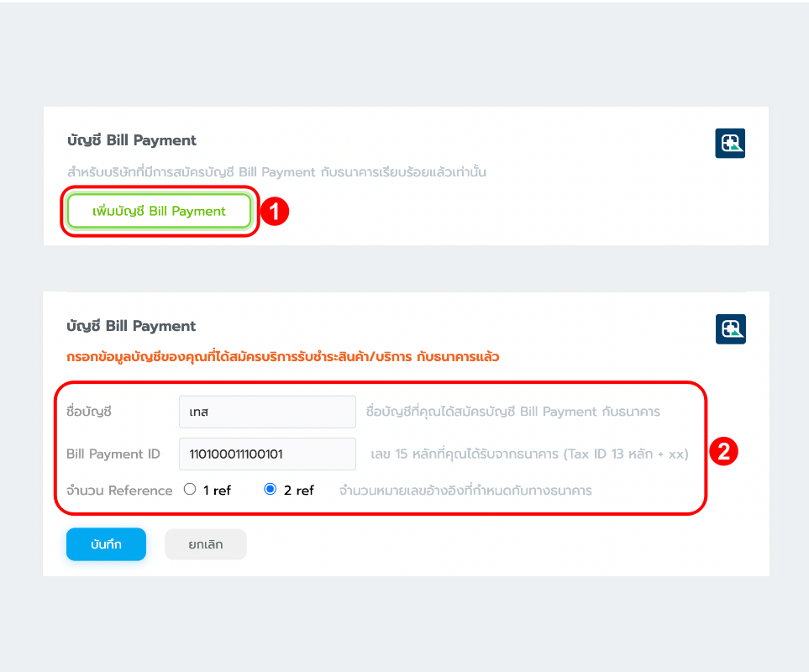Click the ชื่อบัญชี field label
Viewport: 809px width, 672px height.
pos(89,412)
